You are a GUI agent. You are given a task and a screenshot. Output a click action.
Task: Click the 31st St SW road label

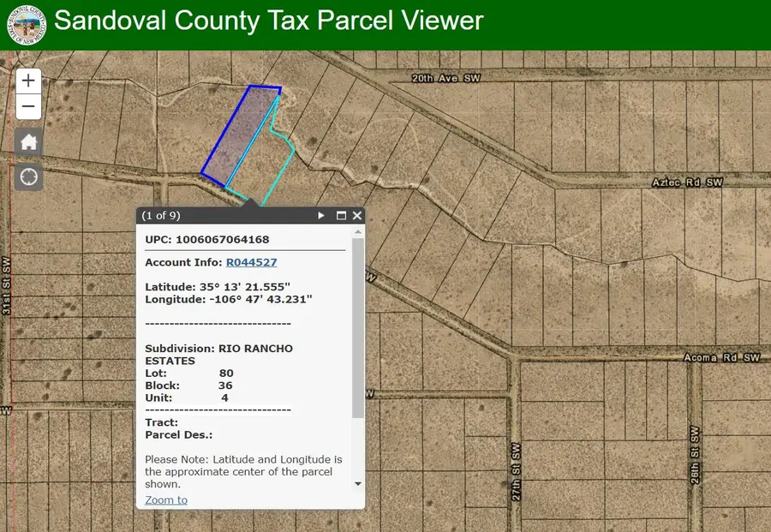6,285
